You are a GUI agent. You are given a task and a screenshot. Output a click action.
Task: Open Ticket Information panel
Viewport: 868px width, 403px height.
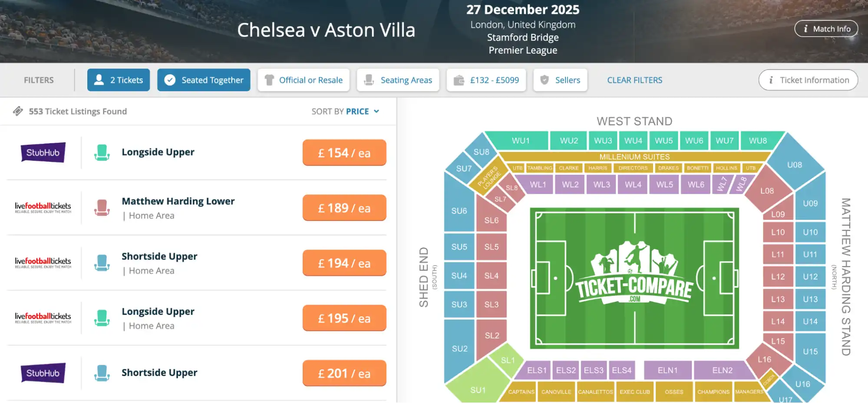pyautogui.click(x=808, y=80)
